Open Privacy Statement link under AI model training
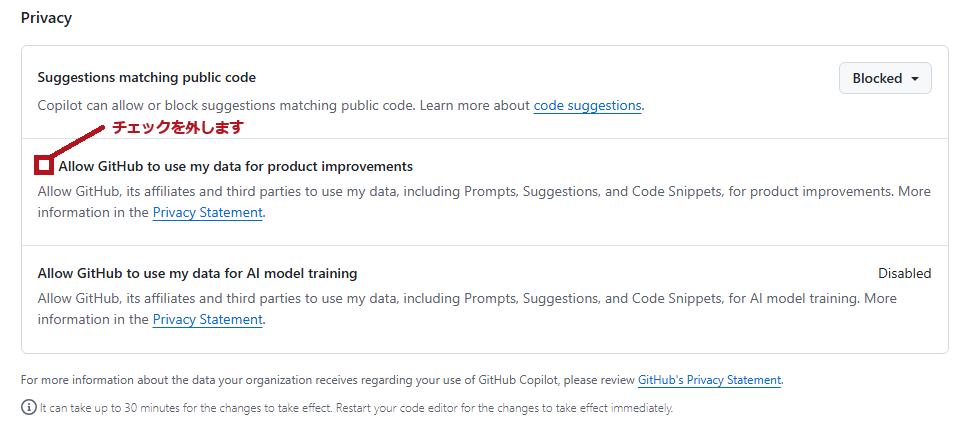This screenshot has width=967, height=427. (x=207, y=319)
